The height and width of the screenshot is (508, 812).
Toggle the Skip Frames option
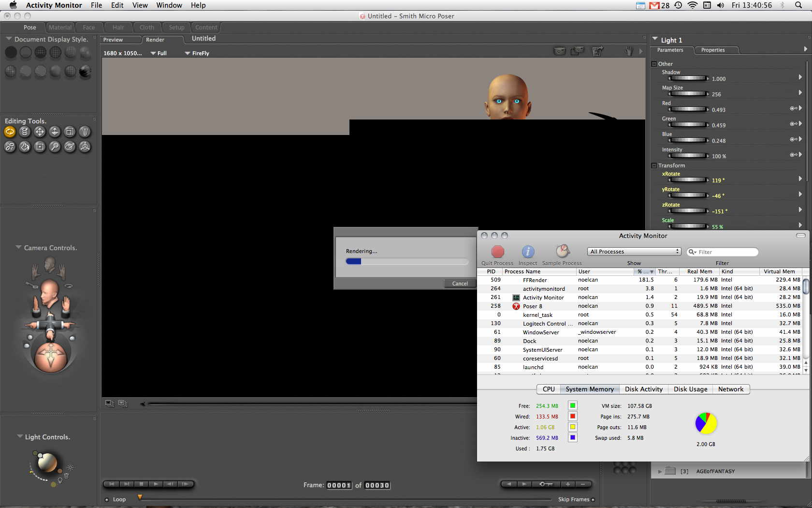point(593,500)
